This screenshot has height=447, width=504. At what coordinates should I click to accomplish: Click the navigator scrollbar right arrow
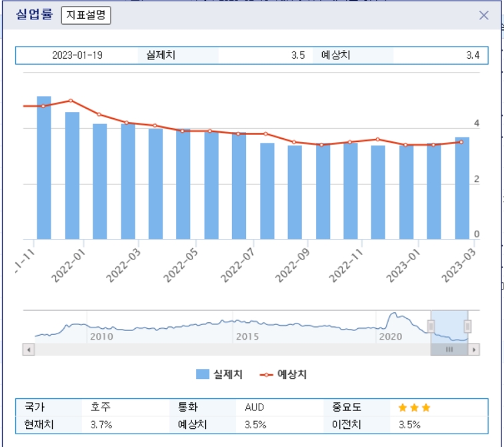pos(474,350)
